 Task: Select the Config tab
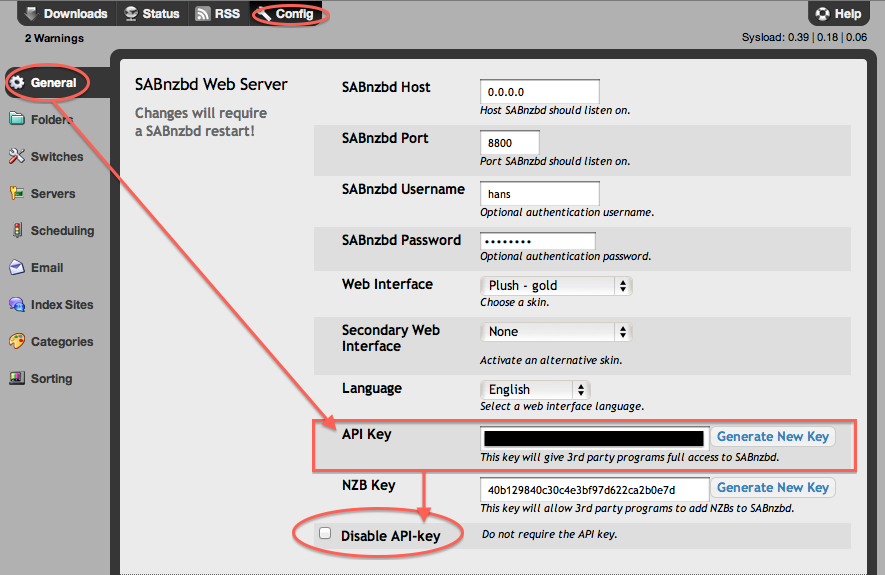coord(287,14)
